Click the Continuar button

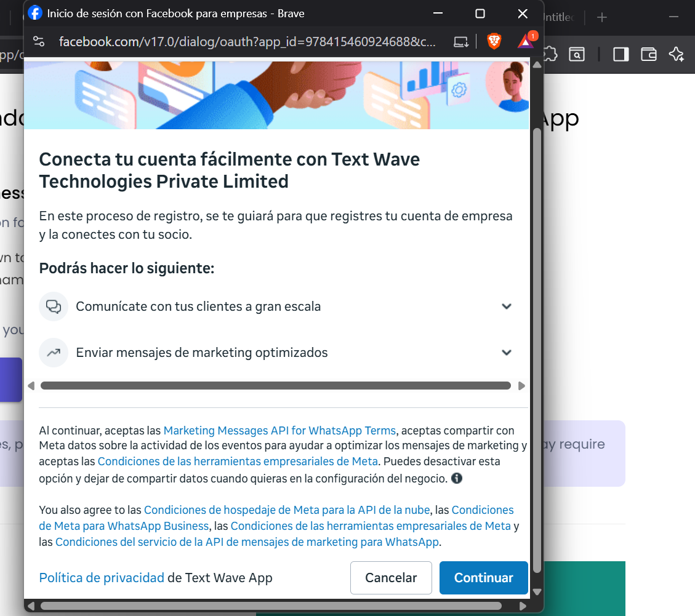point(483,578)
